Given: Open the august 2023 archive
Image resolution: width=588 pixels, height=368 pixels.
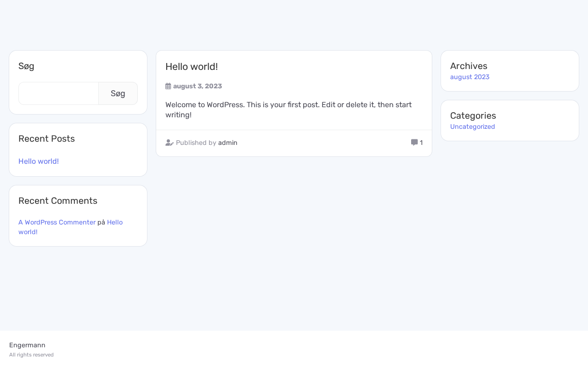Looking at the screenshot, I should (x=469, y=77).
